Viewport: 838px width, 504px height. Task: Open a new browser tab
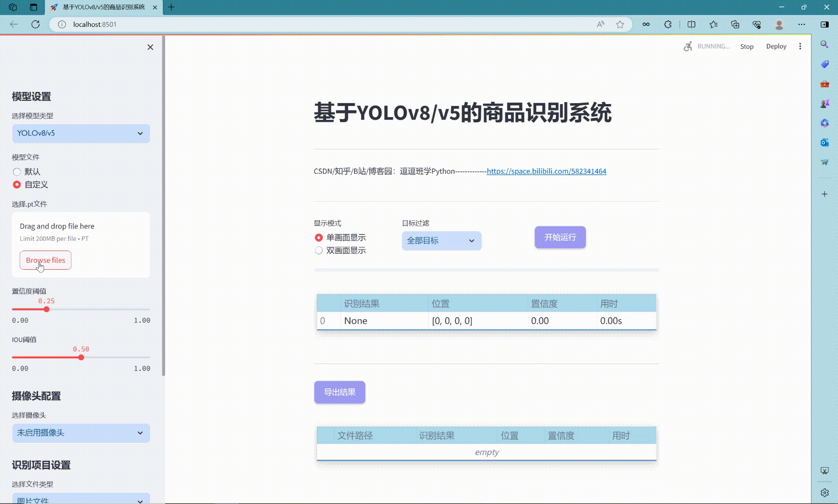(x=171, y=7)
